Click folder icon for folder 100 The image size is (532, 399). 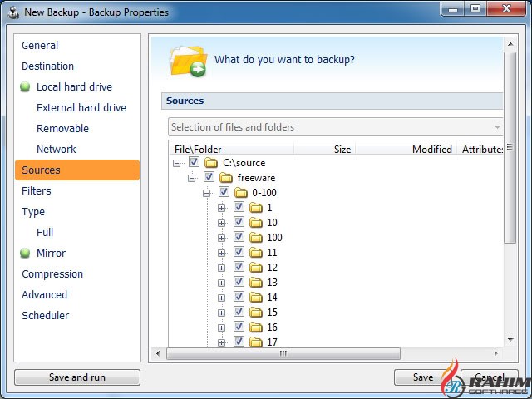[x=255, y=237]
